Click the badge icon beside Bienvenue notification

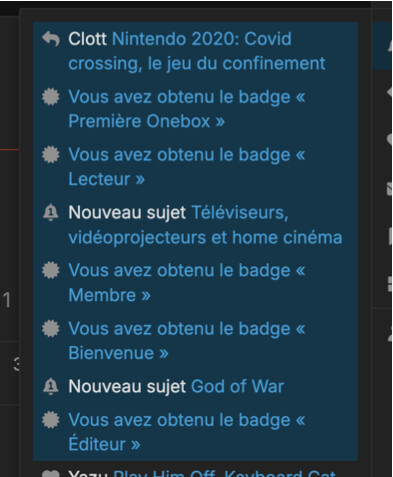[x=51, y=329]
